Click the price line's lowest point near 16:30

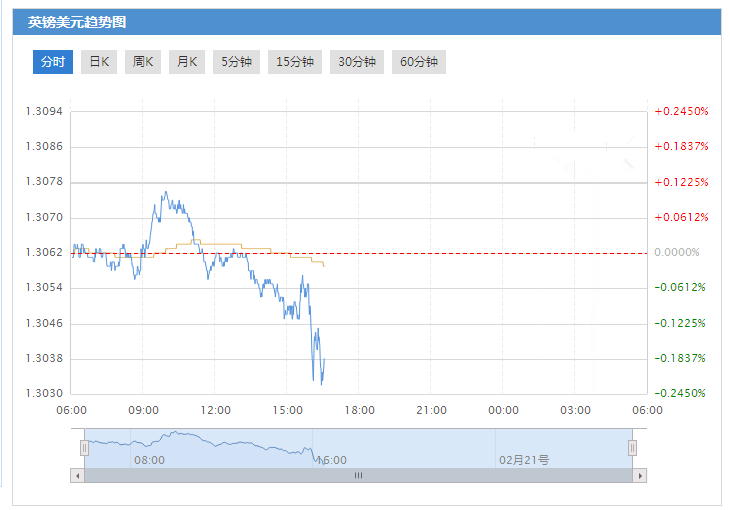point(321,383)
